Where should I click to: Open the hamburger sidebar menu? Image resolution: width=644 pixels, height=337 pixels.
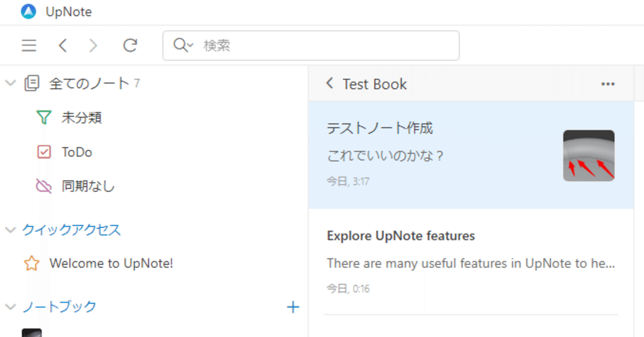[29, 45]
